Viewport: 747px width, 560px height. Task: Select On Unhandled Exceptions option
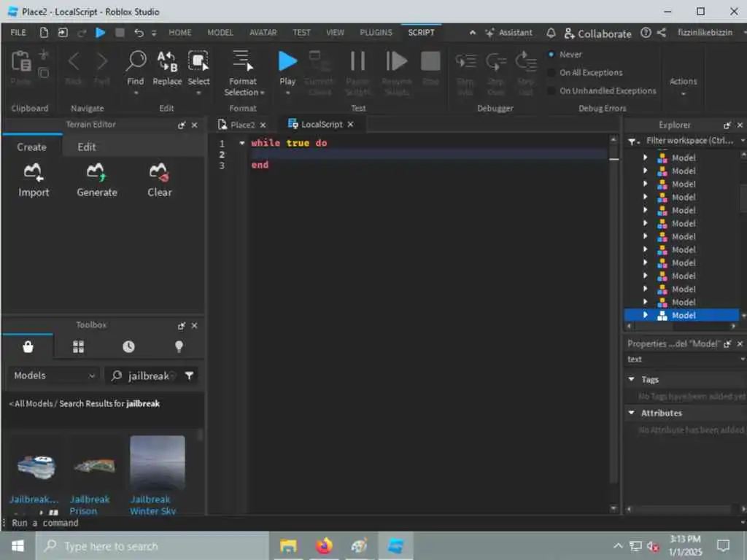pyautogui.click(x=602, y=90)
